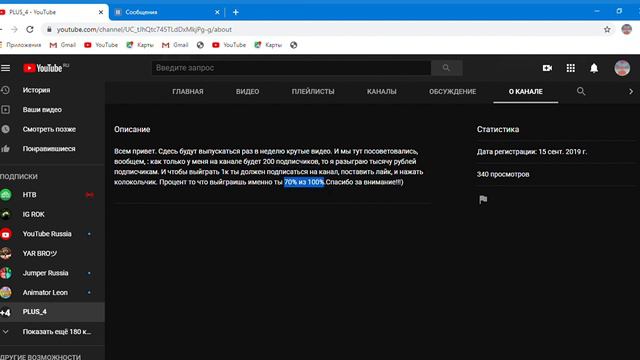Bookmark this page with star icon
The height and width of the screenshot is (360, 640).
[x=607, y=29]
